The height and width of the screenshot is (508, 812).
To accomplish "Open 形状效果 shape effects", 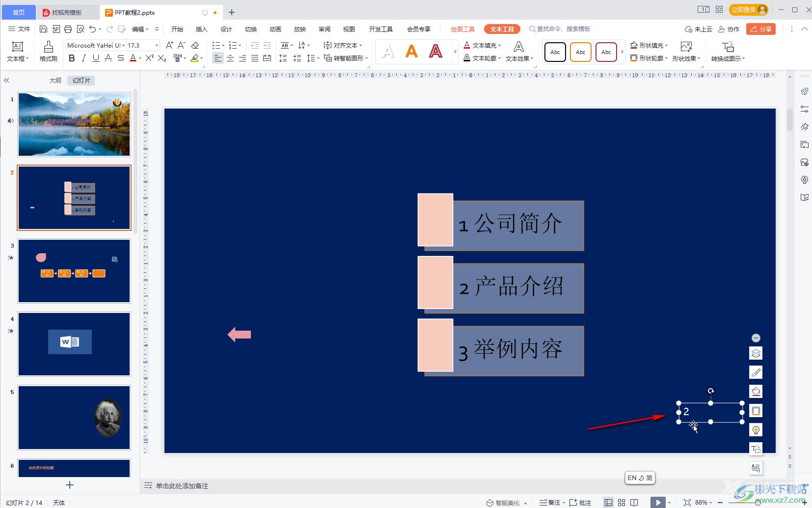I will pos(687,52).
